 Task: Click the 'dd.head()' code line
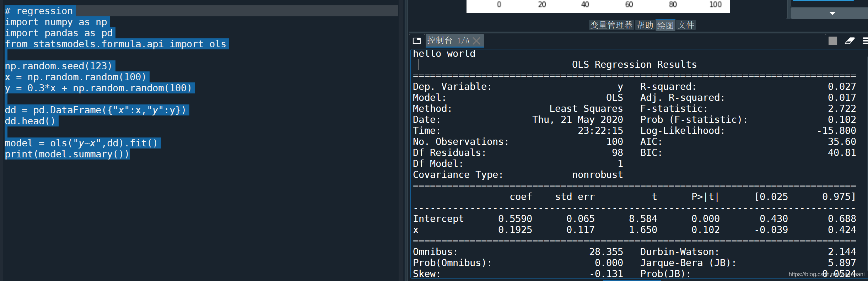[30, 121]
